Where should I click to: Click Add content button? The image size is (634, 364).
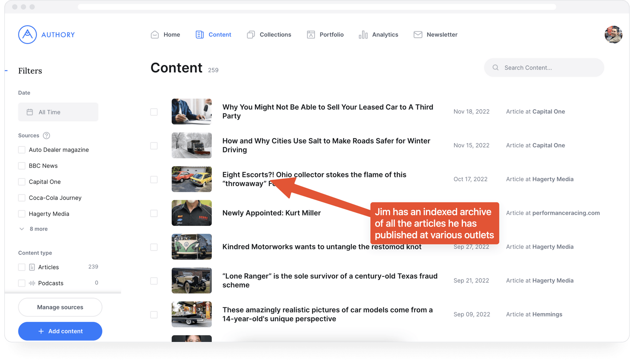pos(60,331)
